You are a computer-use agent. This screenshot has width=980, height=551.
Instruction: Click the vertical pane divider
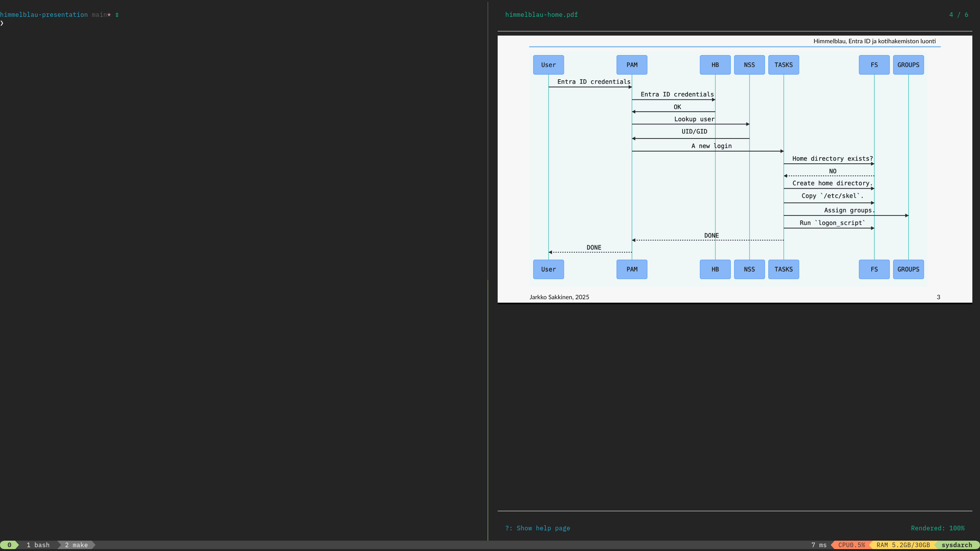(x=488, y=268)
